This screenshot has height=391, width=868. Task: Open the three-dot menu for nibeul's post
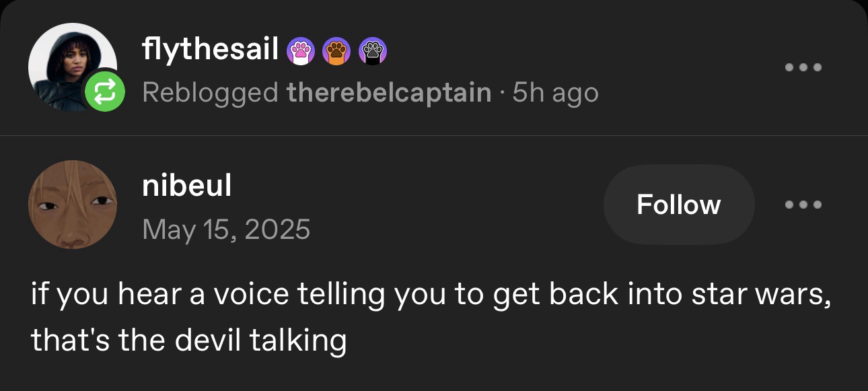coord(804,205)
